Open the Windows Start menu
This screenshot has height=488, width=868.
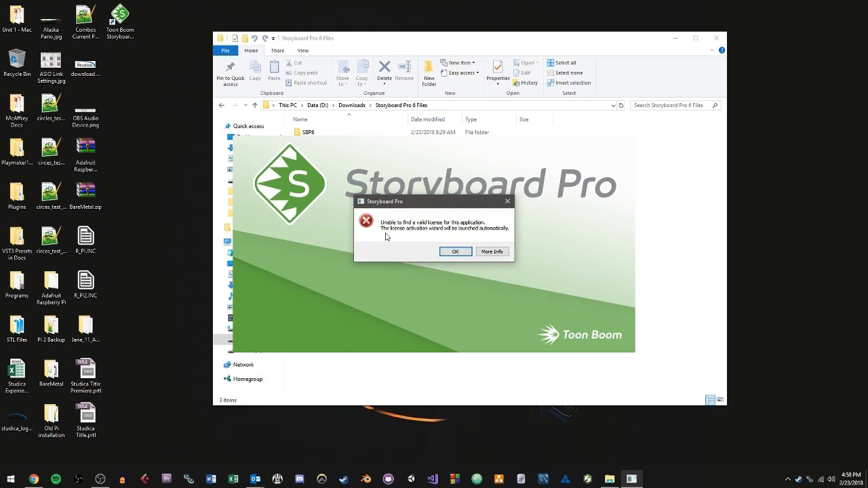pos(11,479)
